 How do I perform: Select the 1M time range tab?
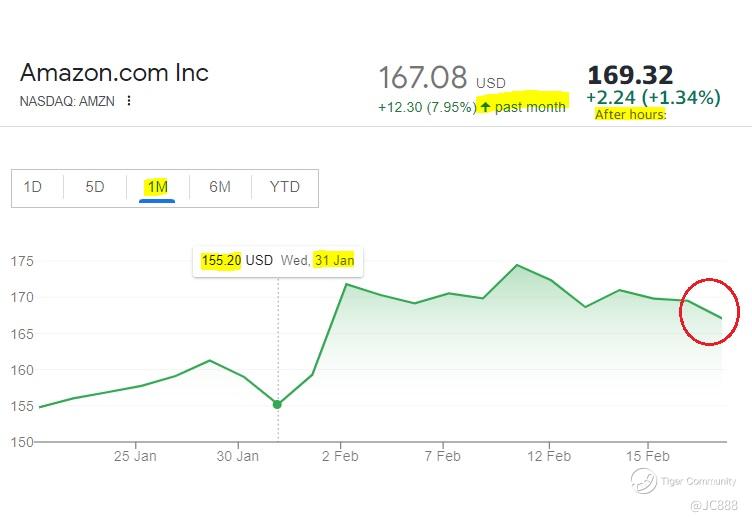click(157, 187)
